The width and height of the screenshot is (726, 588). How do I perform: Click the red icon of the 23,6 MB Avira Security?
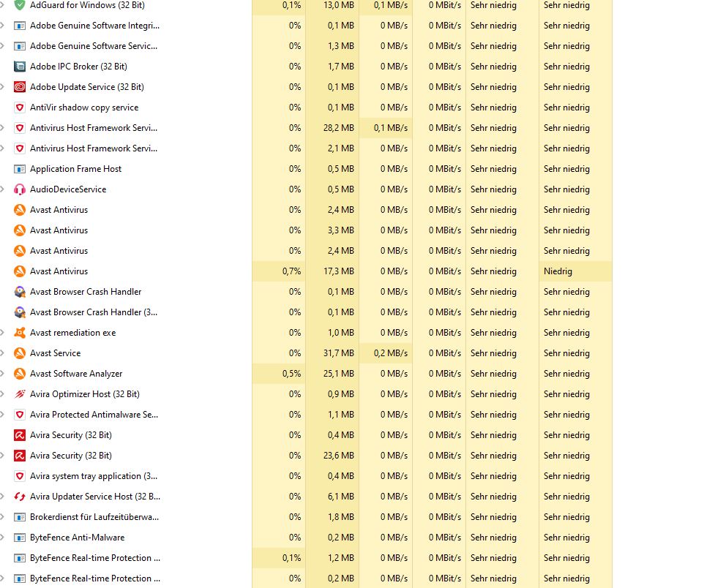20,455
